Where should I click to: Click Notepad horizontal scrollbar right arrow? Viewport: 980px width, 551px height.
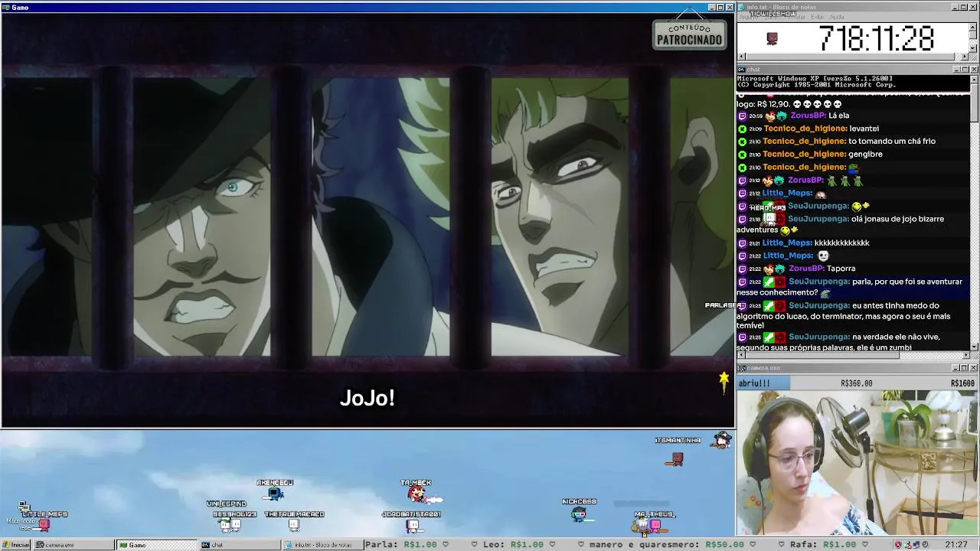tap(965, 57)
